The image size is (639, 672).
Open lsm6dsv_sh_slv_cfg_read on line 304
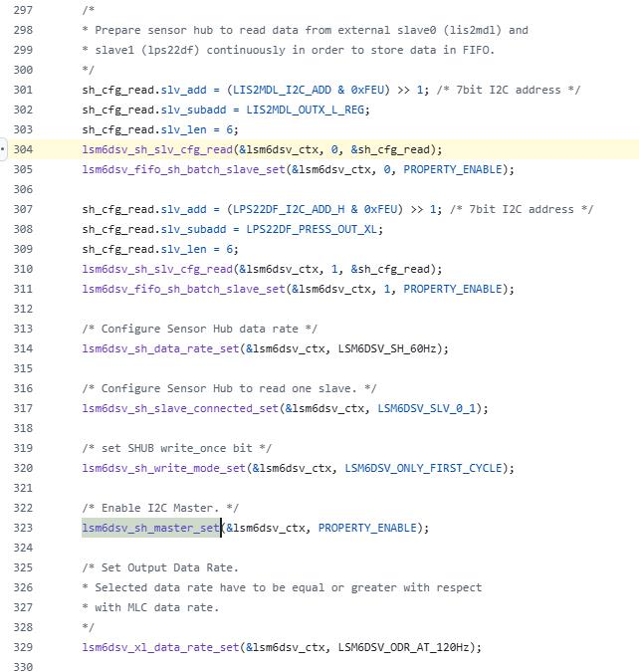(157, 149)
